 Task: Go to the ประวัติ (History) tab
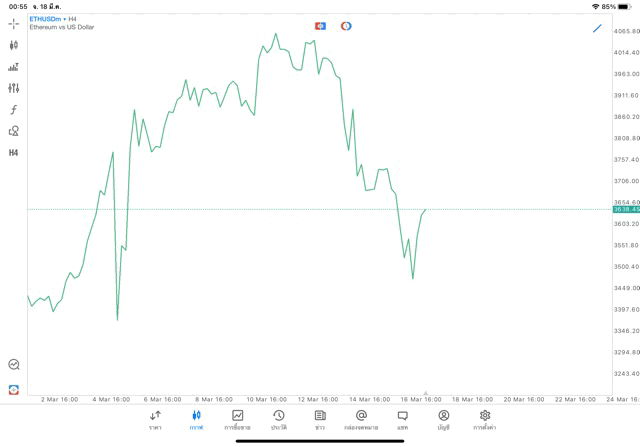[x=279, y=420]
